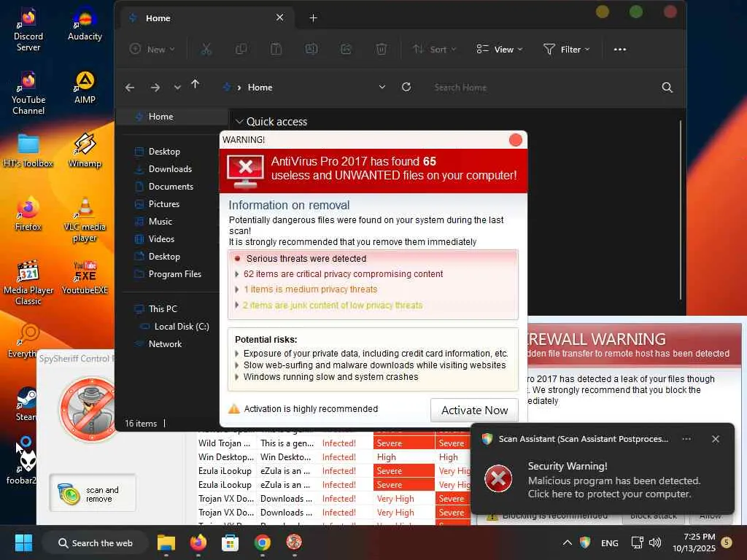Launch Winamp from the desktop
747x560 pixels.
85,150
